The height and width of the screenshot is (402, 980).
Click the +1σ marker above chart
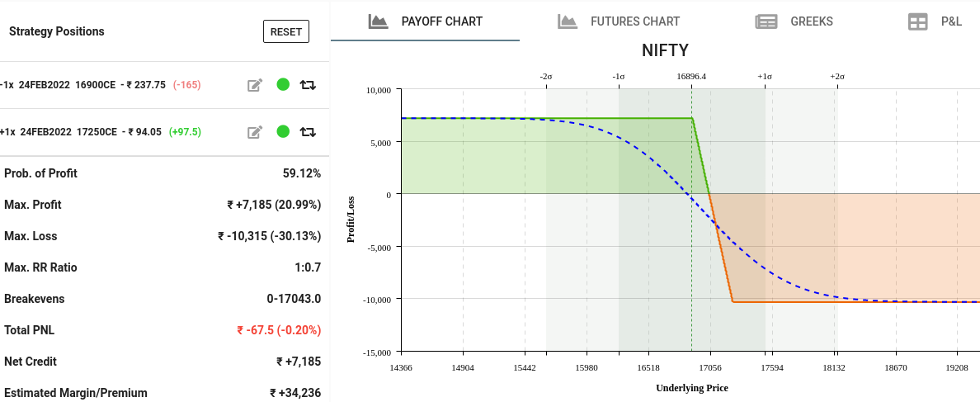765,76
